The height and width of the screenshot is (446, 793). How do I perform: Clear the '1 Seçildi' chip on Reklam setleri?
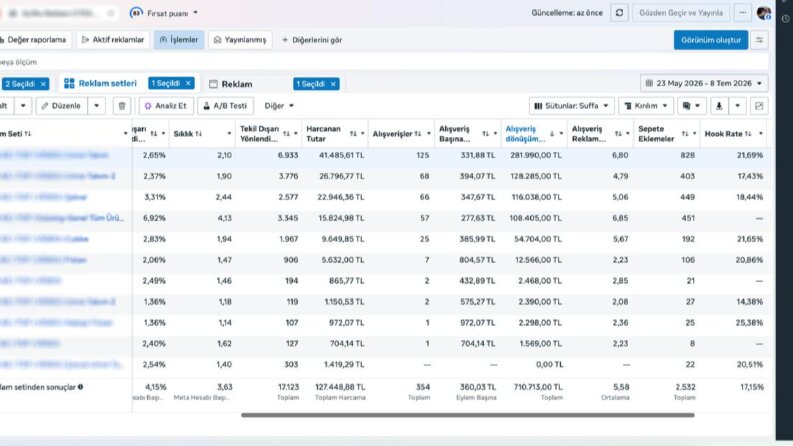click(x=188, y=83)
